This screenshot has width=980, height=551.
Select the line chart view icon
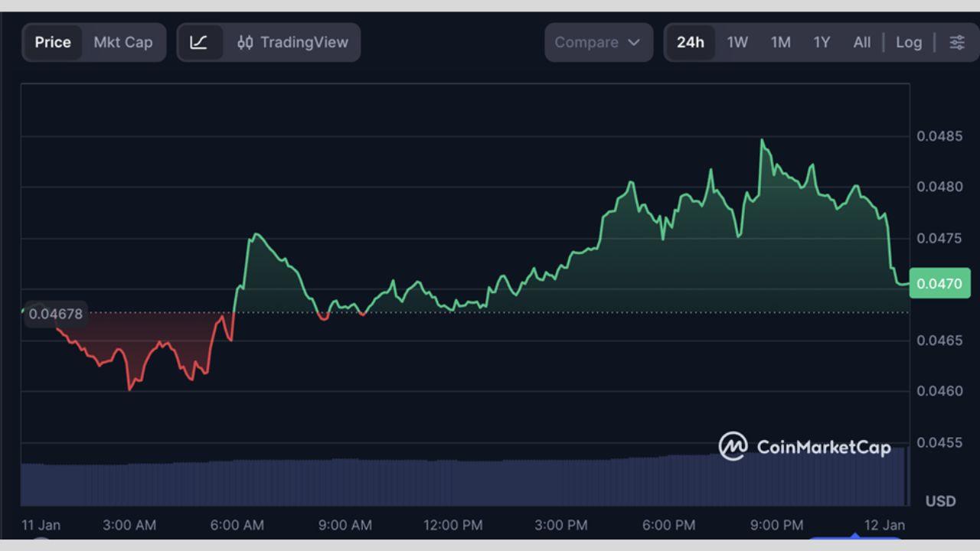(199, 42)
